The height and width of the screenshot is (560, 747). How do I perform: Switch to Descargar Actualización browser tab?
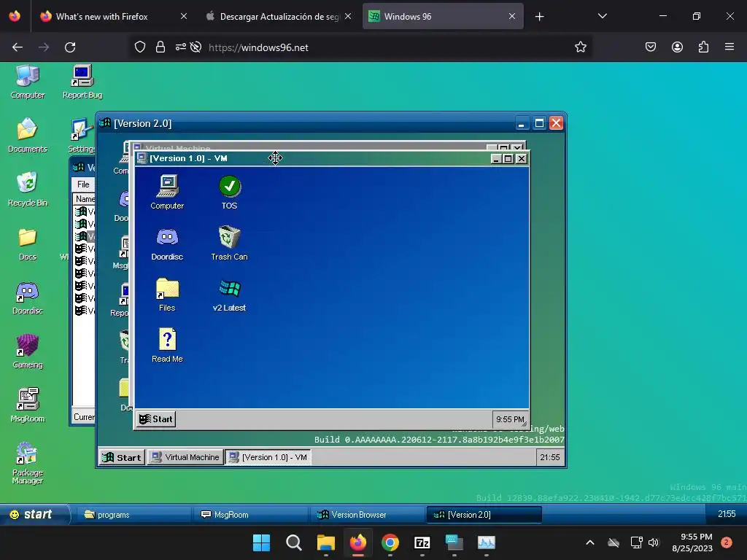coord(279,16)
